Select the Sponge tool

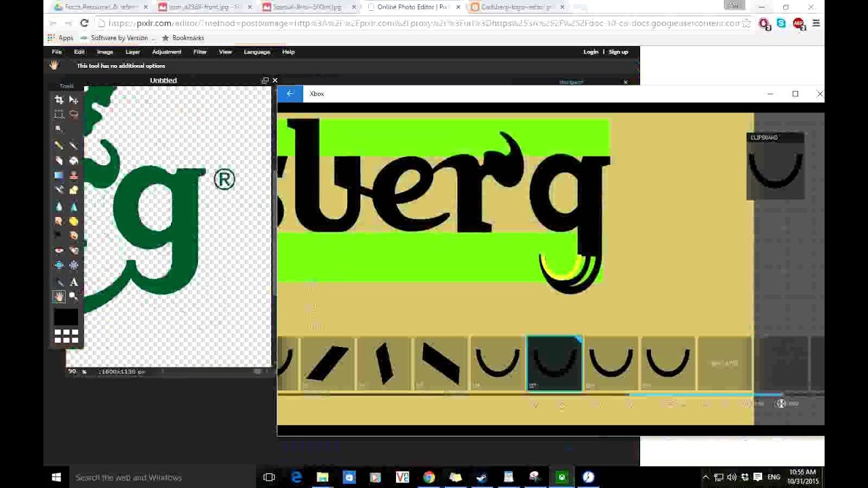point(73,222)
